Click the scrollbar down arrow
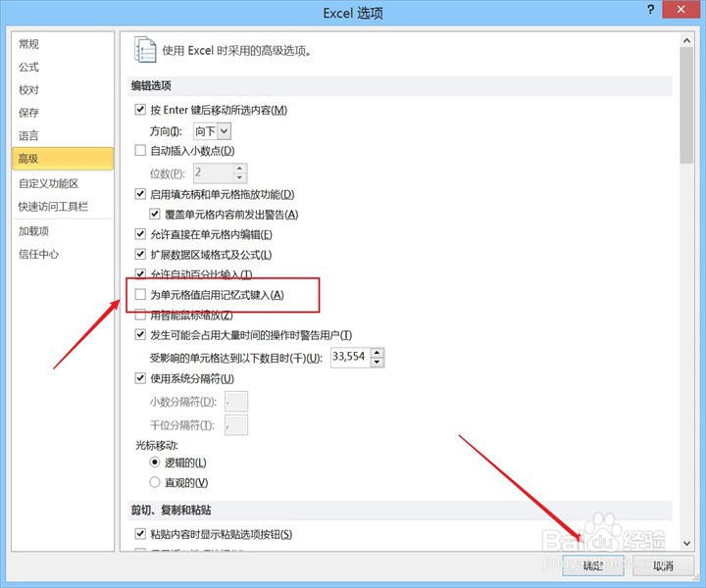 (x=686, y=544)
